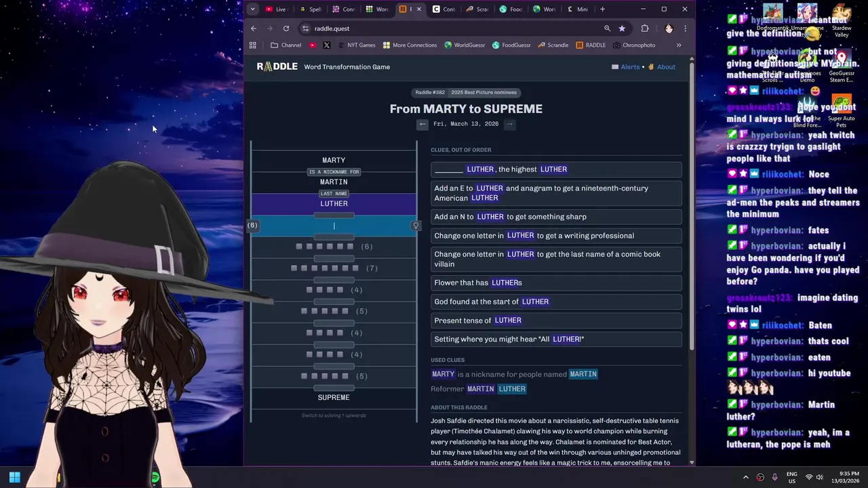Open the Channel bookmarks folder
The height and width of the screenshot is (488, 868).
pos(285,45)
